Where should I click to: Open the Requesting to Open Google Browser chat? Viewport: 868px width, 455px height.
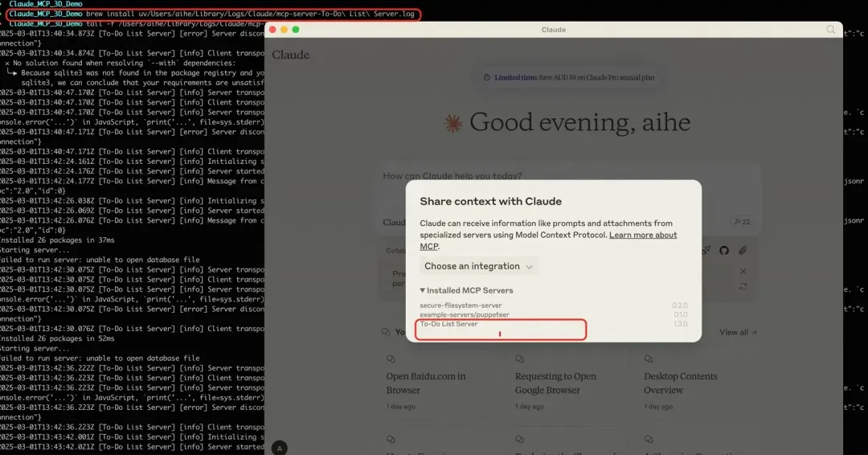[555, 383]
